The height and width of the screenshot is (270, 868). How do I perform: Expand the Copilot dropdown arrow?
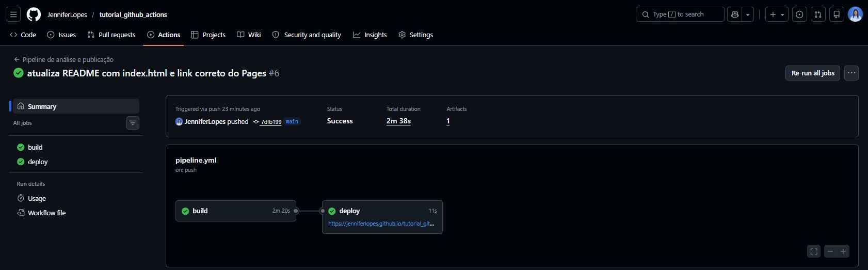[x=748, y=14]
